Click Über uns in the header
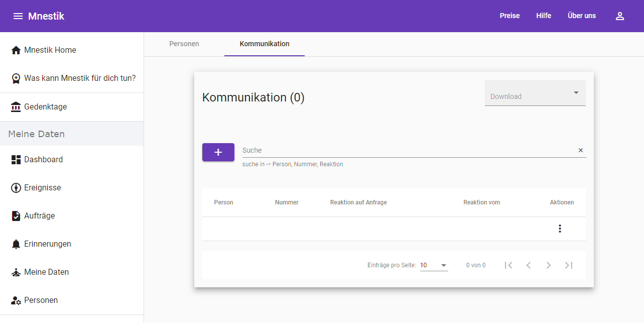This screenshot has width=644, height=323. pyautogui.click(x=581, y=16)
